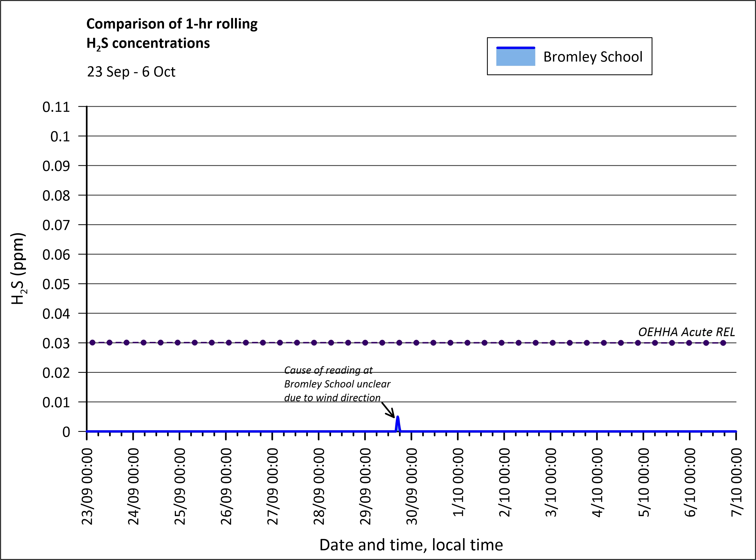
Task: Click the 0.05 y-axis tick label
Action: pyautogui.click(x=56, y=284)
